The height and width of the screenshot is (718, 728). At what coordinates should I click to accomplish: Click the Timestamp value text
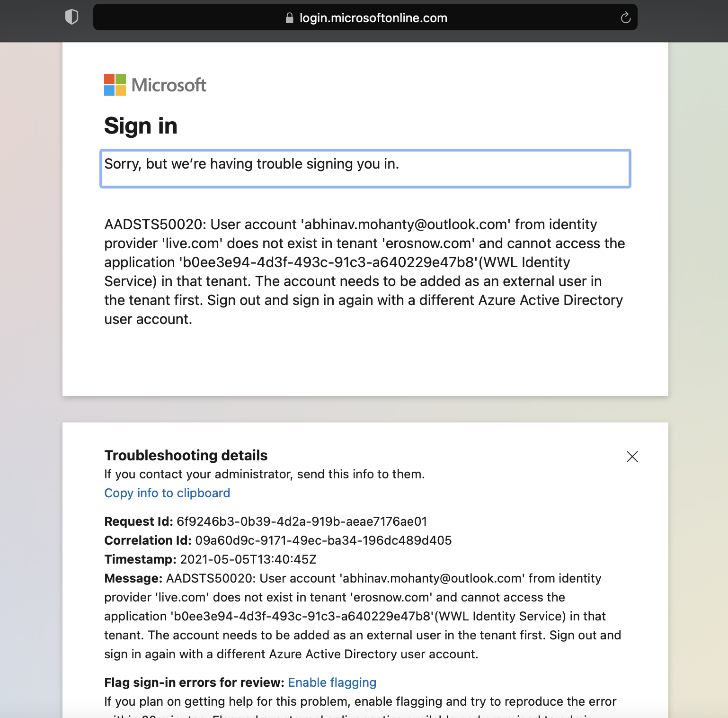click(248, 559)
